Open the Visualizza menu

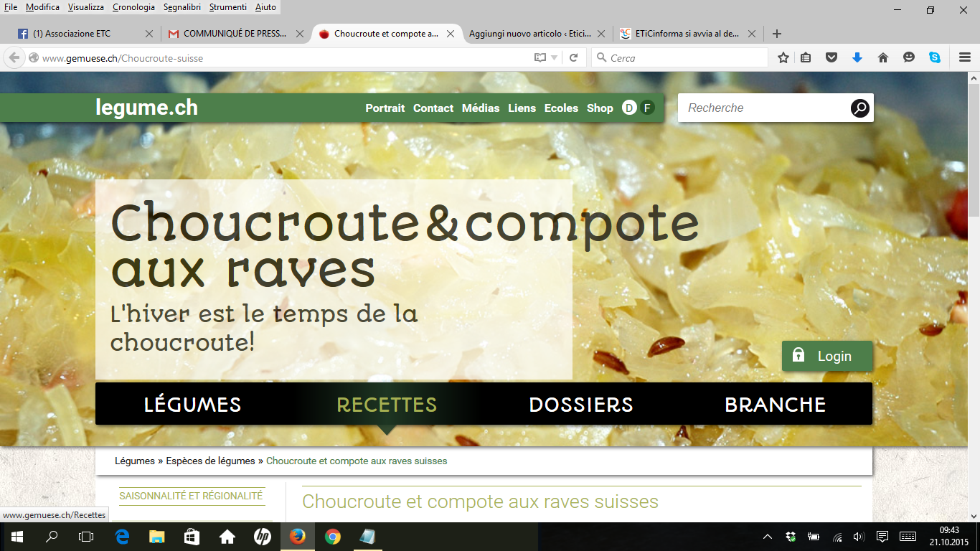coord(86,7)
